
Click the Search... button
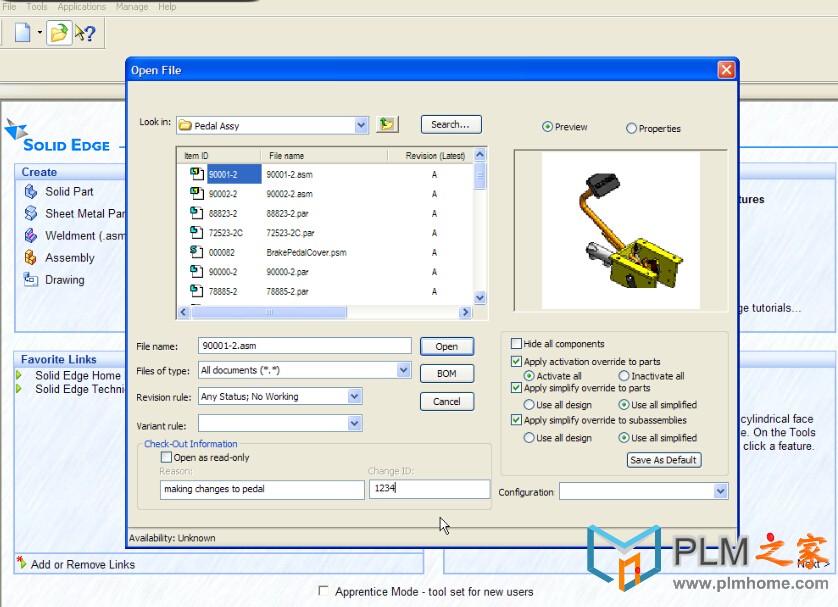451,124
